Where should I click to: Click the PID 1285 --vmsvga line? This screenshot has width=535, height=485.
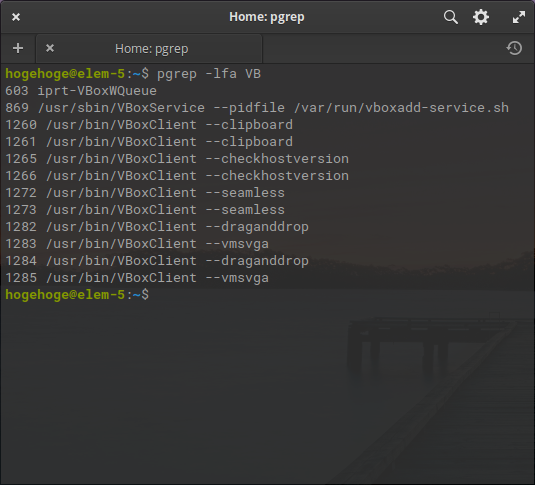[x=137, y=278]
